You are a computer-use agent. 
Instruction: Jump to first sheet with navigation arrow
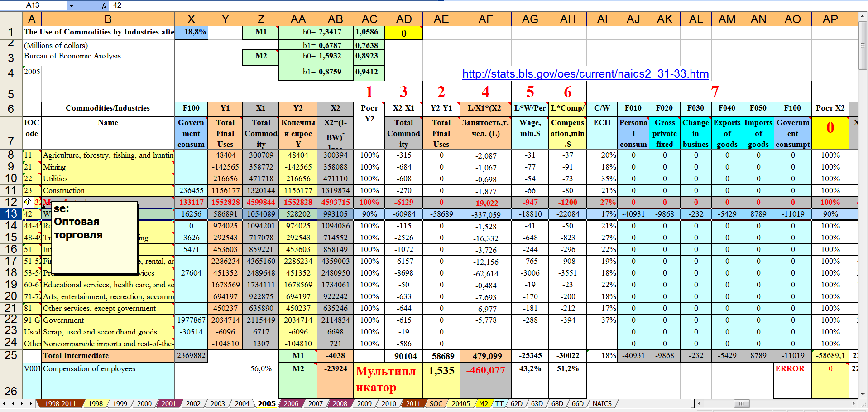[4, 403]
